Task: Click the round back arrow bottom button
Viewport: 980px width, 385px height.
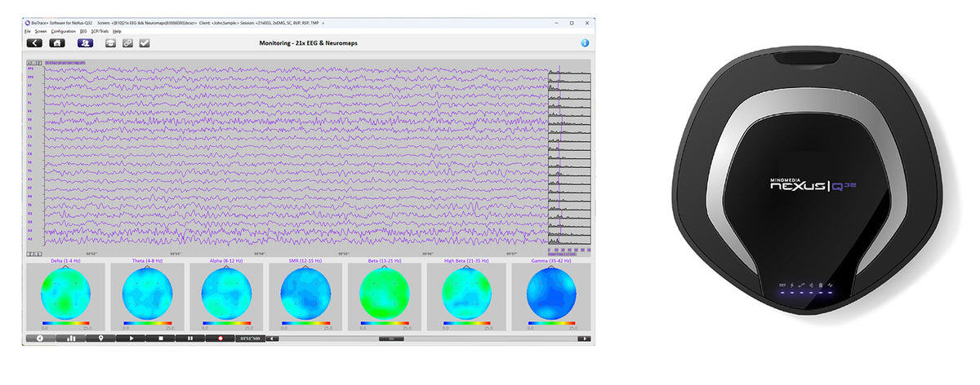Action: [40, 338]
